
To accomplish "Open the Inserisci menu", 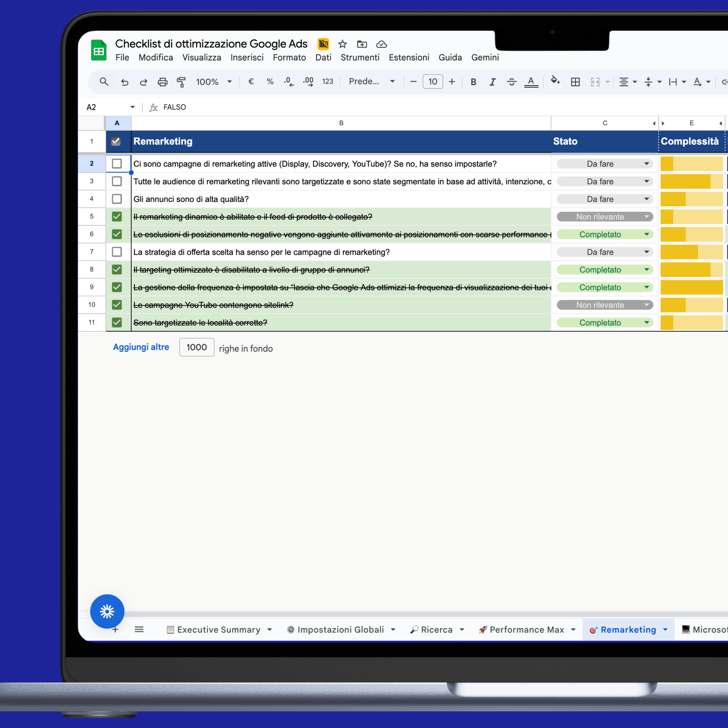I will 247,57.
